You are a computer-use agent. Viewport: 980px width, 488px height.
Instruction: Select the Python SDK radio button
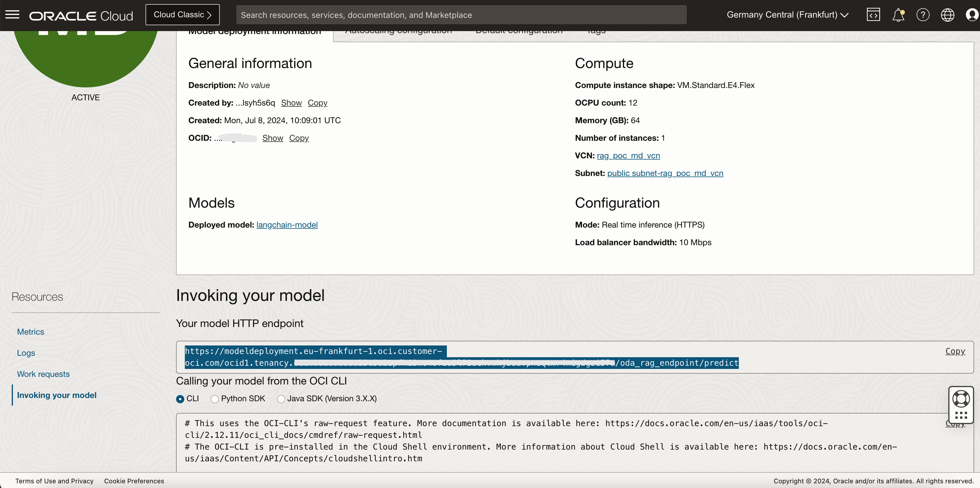(215, 399)
